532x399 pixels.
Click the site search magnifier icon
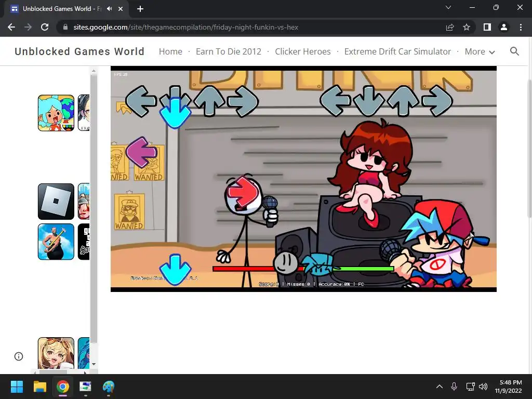[514, 51]
